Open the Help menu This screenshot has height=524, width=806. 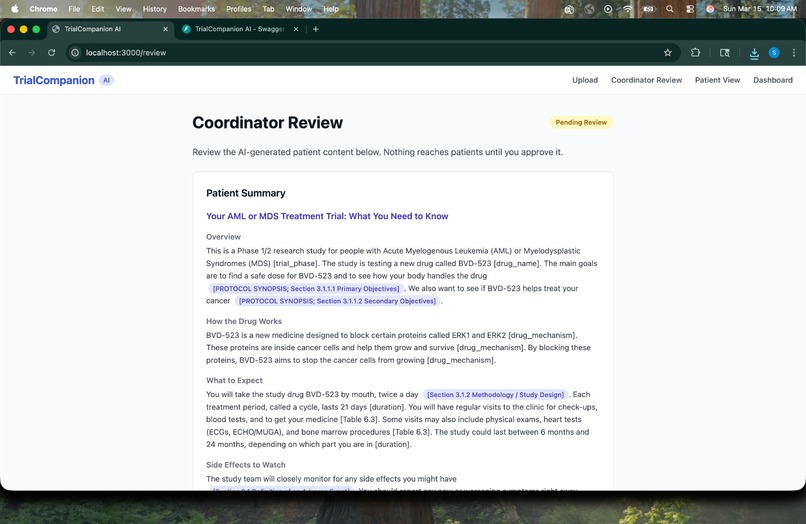331,9
